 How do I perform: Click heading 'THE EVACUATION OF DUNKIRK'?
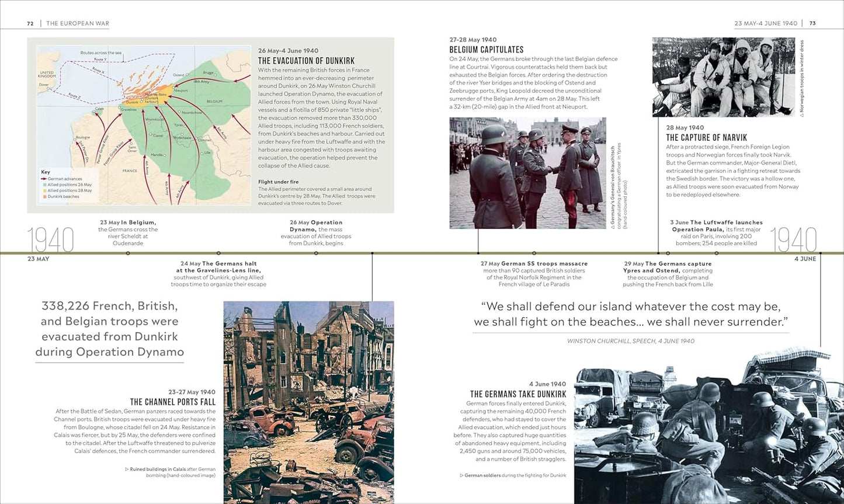[x=307, y=61]
